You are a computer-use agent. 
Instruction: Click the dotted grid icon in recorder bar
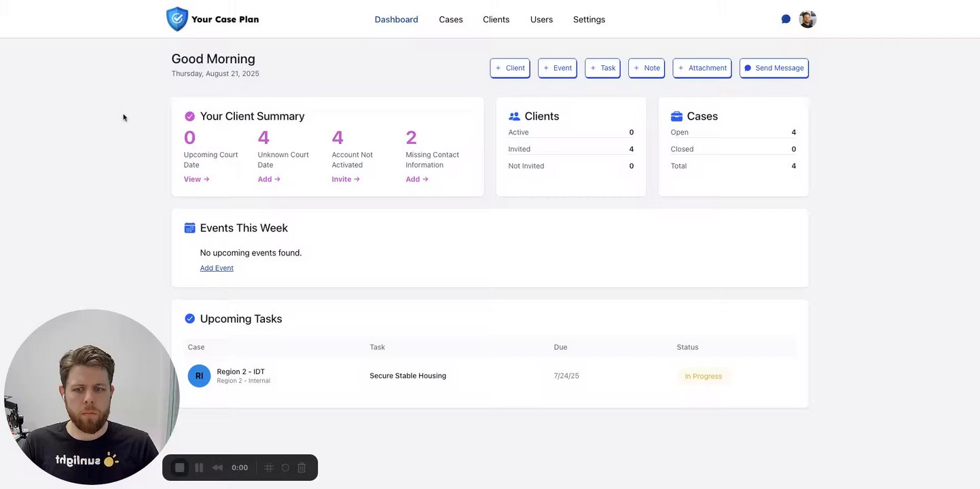(269, 468)
